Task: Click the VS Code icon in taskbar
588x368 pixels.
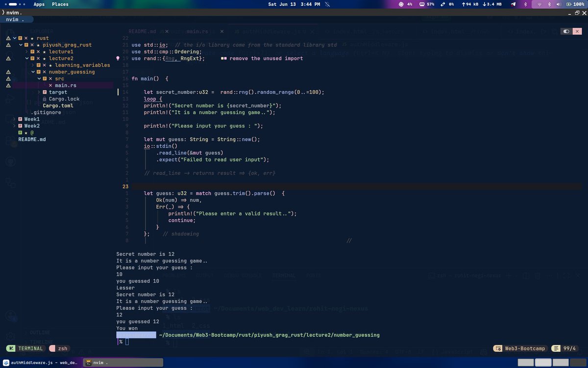Action: point(5,362)
